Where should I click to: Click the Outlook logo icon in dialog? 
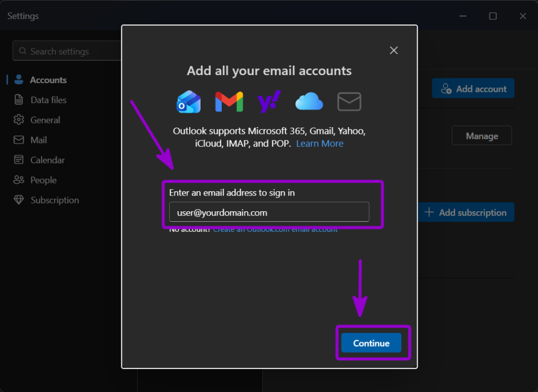189,101
